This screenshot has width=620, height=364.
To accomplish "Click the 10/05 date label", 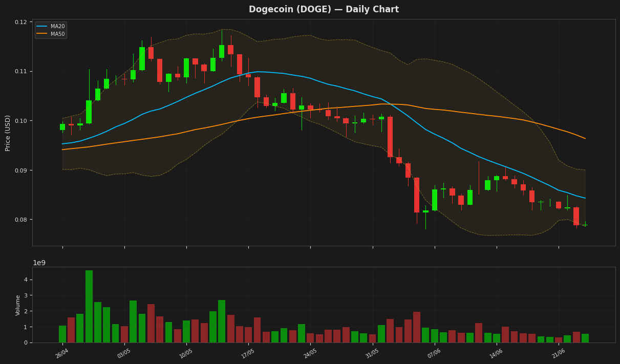I will [186, 353].
